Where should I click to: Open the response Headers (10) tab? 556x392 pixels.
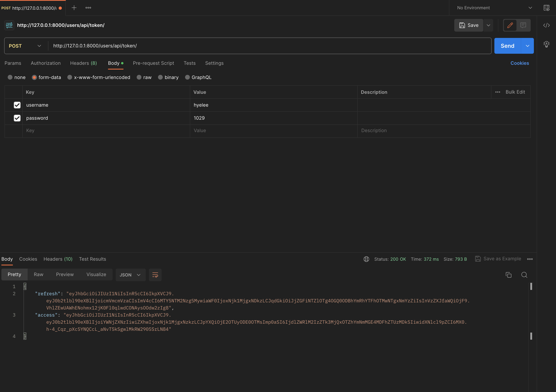pos(58,259)
